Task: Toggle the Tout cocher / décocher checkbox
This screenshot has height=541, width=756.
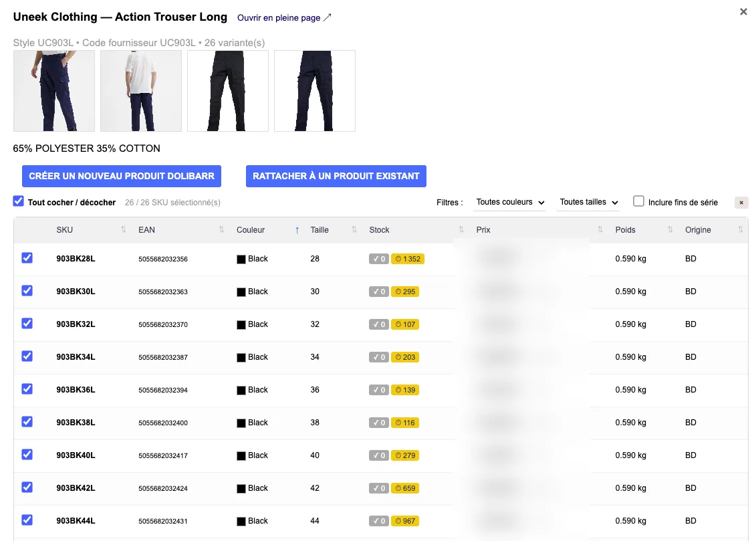Action: pyautogui.click(x=18, y=201)
